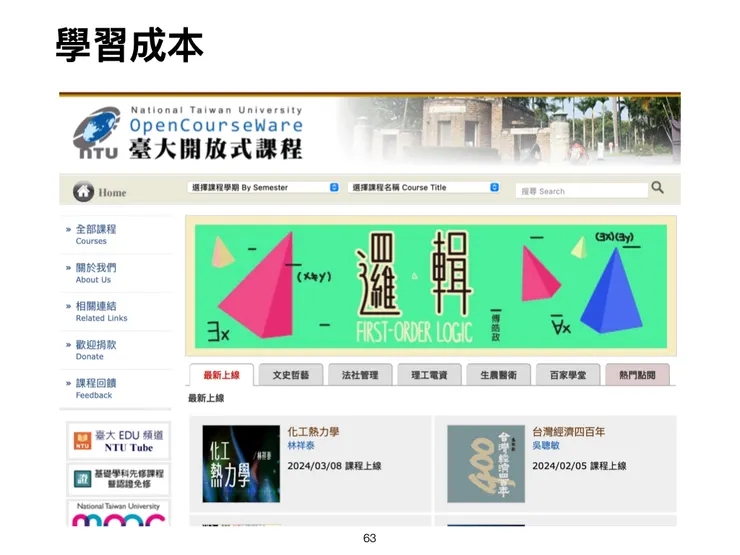Click the 邏輯 First-Order Logic banner
The height and width of the screenshot is (555, 740).
pos(431,286)
